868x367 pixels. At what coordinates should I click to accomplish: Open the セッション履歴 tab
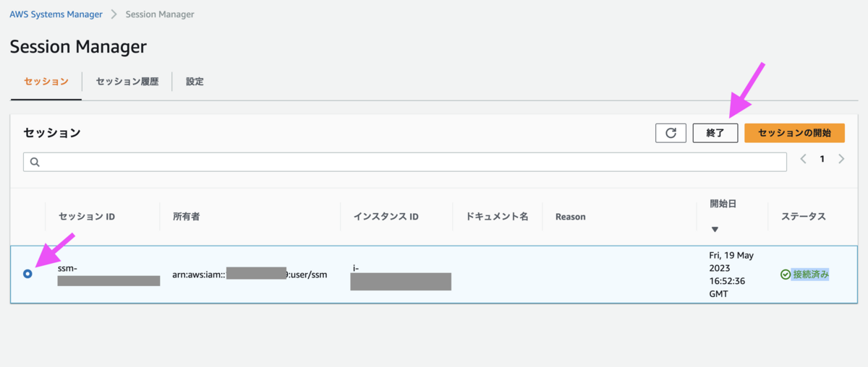tap(127, 82)
